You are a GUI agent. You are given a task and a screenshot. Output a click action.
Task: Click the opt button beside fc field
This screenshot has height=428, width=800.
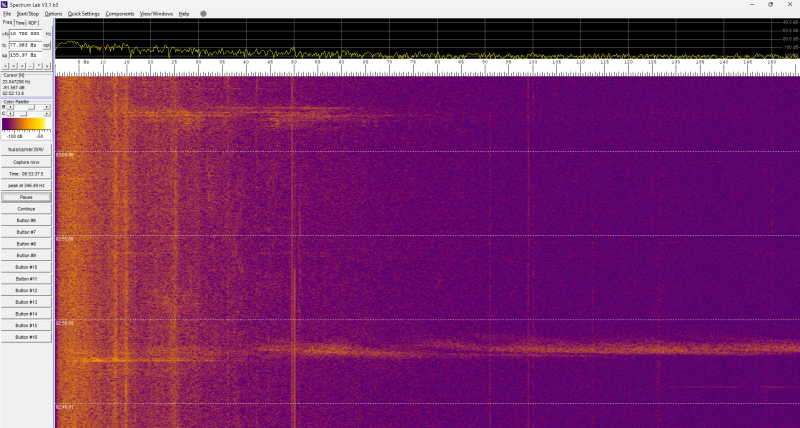pos(46,45)
